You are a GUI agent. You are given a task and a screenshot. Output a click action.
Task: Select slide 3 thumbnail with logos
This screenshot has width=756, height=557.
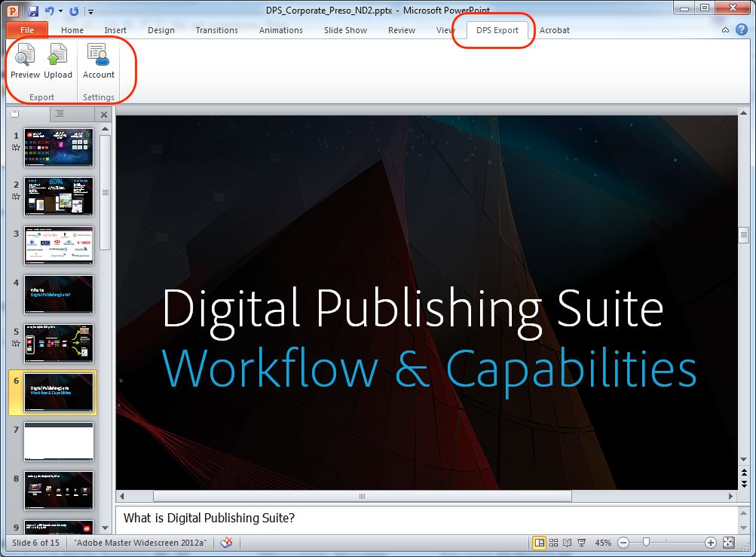[x=59, y=246]
